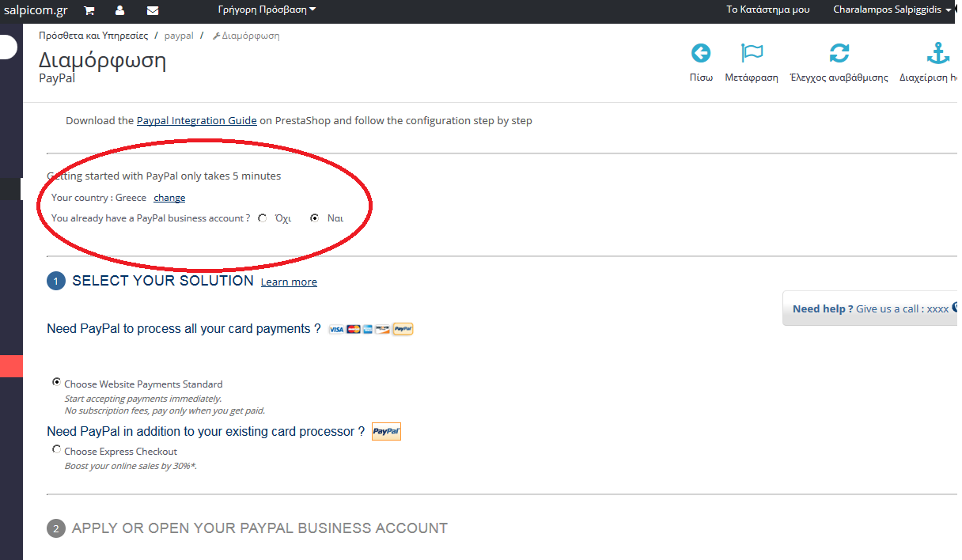Open the shopping cart icon in top bar
The image size is (962, 560).
[x=89, y=11]
